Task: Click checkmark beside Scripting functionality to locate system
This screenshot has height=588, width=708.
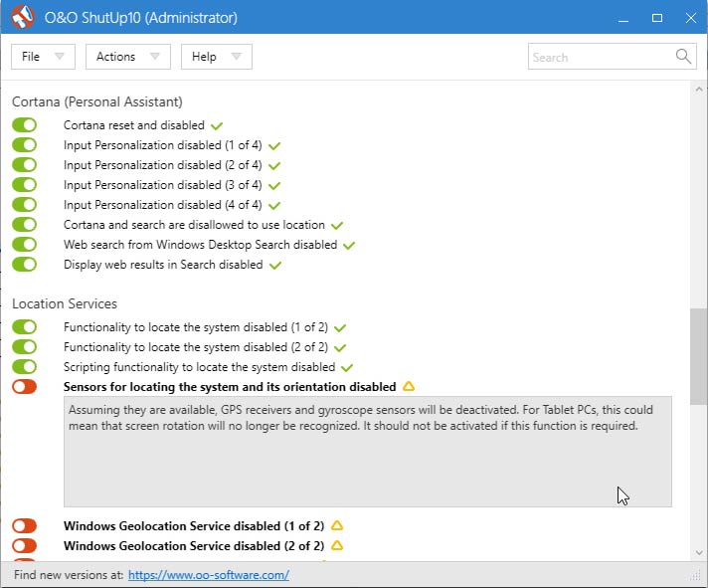Action: [347, 367]
